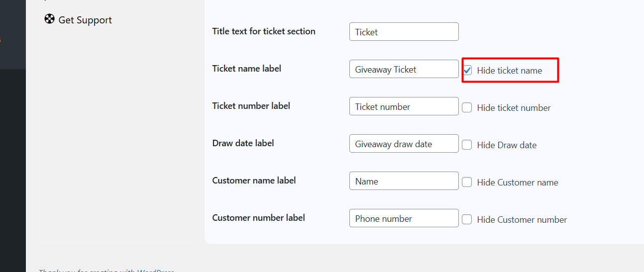Check the Hide Customer name box
644x272 pixels.
(x=467, y=182)
